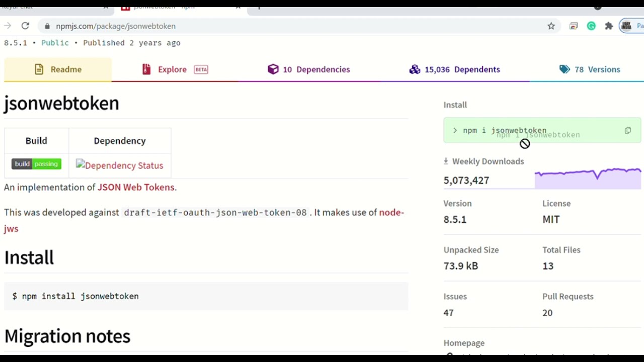The width and height of the screenshot is (644, 362).
Task: Click the Unpacked Size value 73.9 kB
Action: [460, 266]
